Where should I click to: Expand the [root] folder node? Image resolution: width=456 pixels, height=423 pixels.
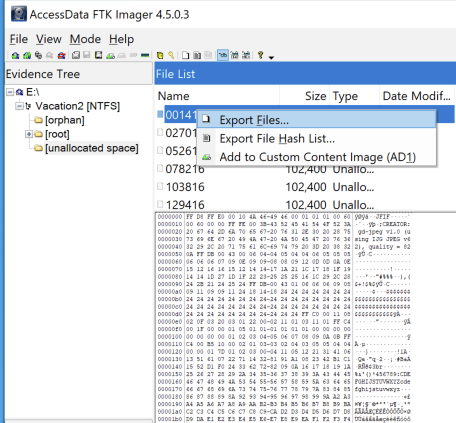coord(29,134)
